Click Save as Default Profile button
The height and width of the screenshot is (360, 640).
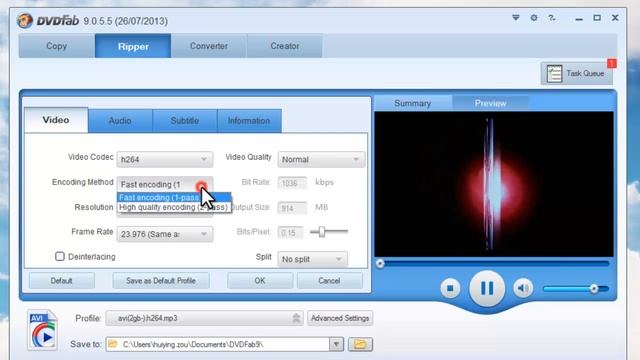(x=161, y=281)
